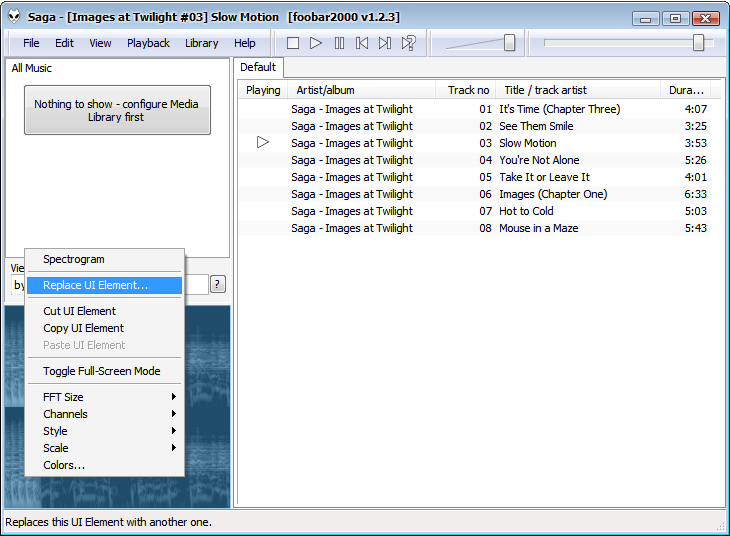Close the foobar2000 window
The height and width of the screenshot is (536, 730).
(706, 19)
